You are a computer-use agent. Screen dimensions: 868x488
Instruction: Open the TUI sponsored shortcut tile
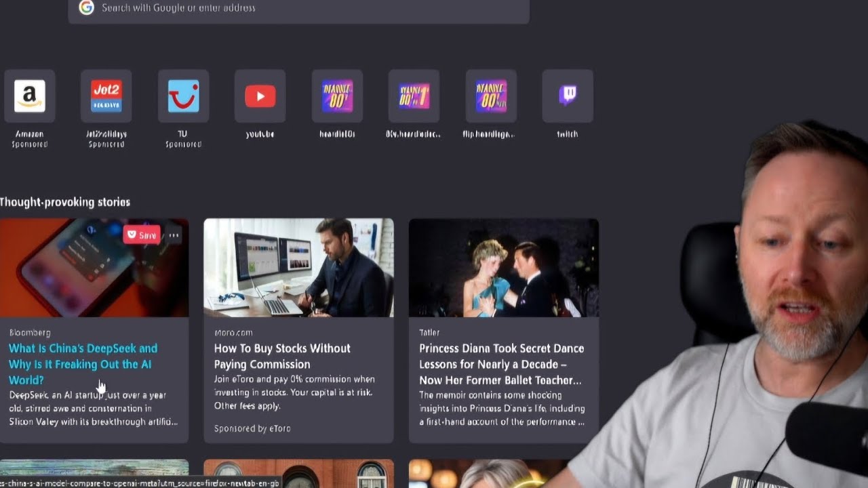coord(183,96)
